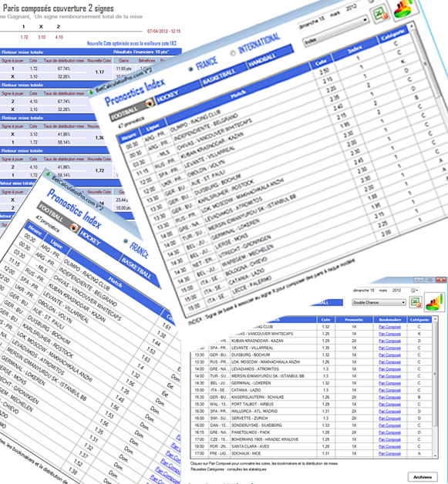Click Index column header in top tilted window
The height and width of the screenshot is (484, 448).
click(355, 49)
